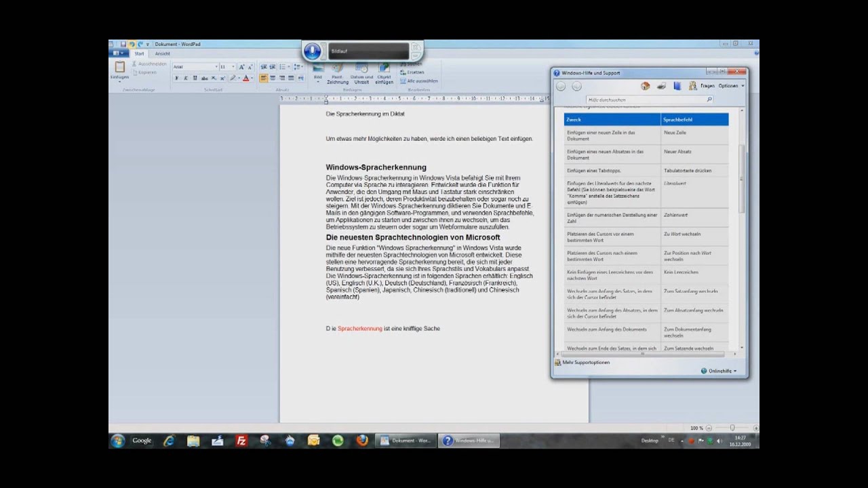The width and height of the screenshot is (868, 488).
Task: Go forward in Windows-Hilfe window
Action: coord(576,86)
